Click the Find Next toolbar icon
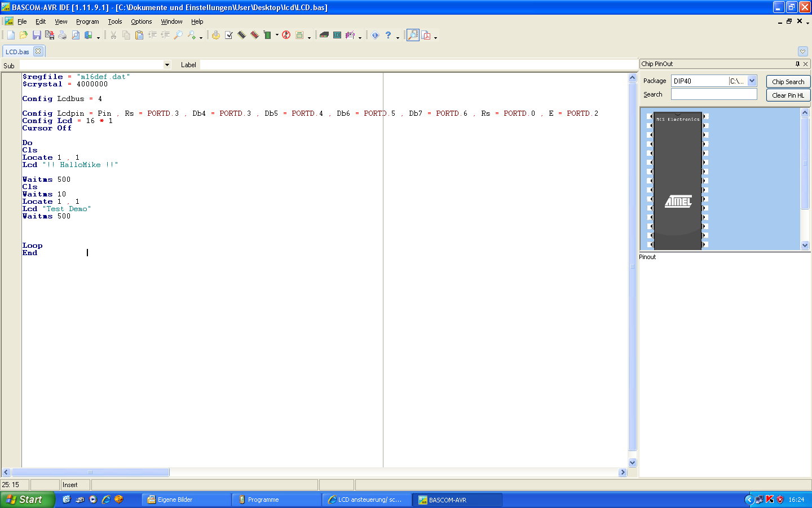Image resolution: width=812 pixels, height=508 pixels. point(192,35)
